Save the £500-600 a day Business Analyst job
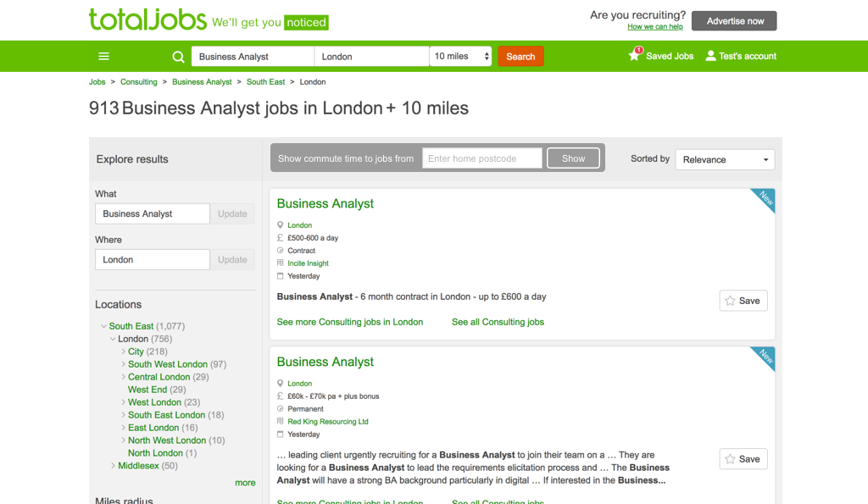This screenshot has width=868, height=504. [x=743, y=301]
